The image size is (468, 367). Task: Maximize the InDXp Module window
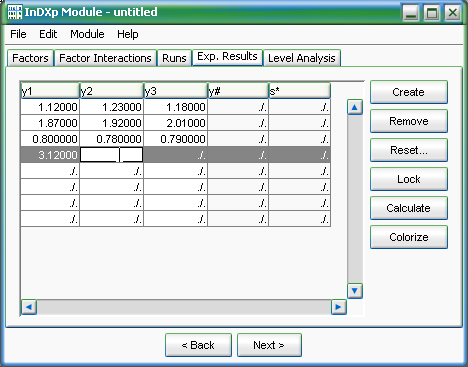click(x=432, y=13)
